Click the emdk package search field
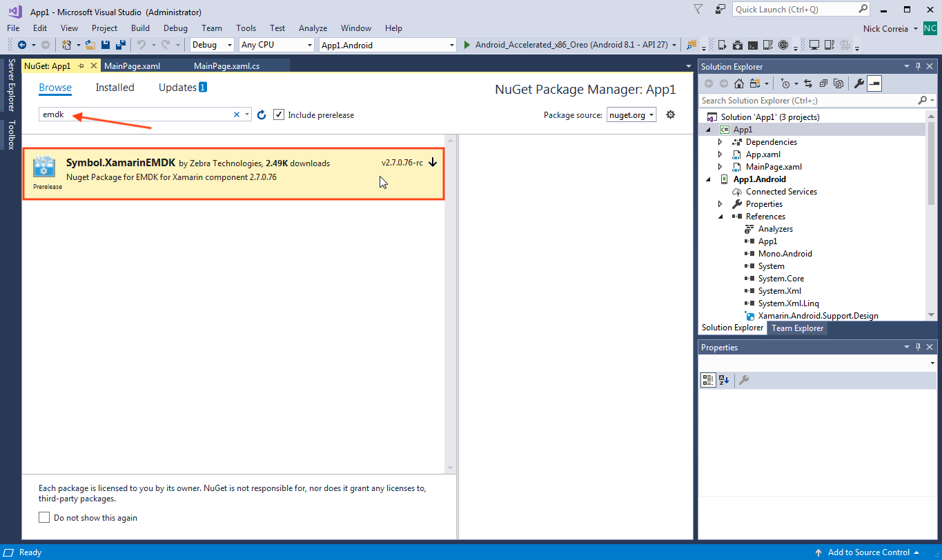The image size is (942, 560). [135, 114]
